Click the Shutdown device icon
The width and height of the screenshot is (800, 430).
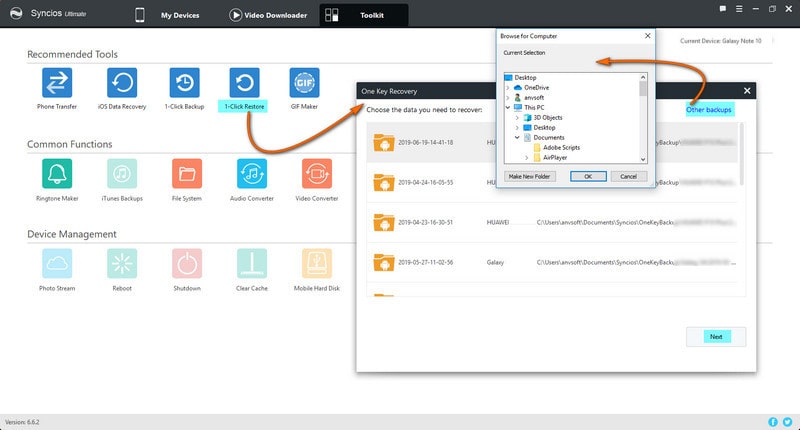[187, 263]
